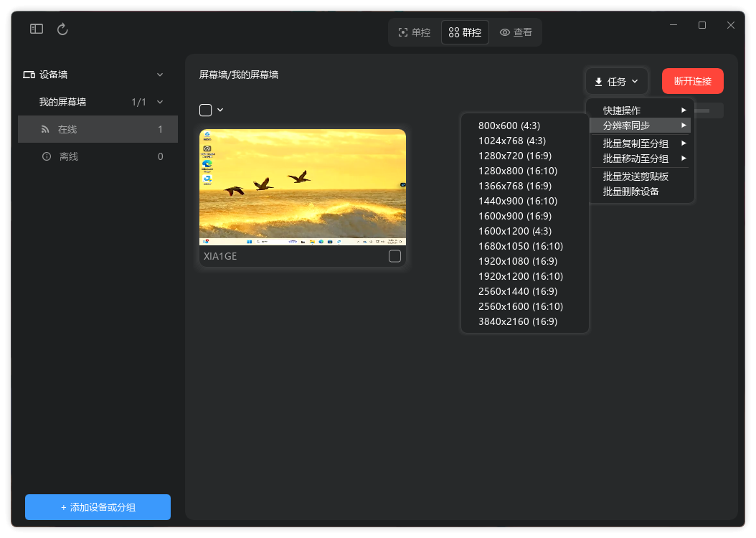Collapse the 我的屏幕墙 group chevron
This screenshot has width=756, height=538.
click(160, 102)
